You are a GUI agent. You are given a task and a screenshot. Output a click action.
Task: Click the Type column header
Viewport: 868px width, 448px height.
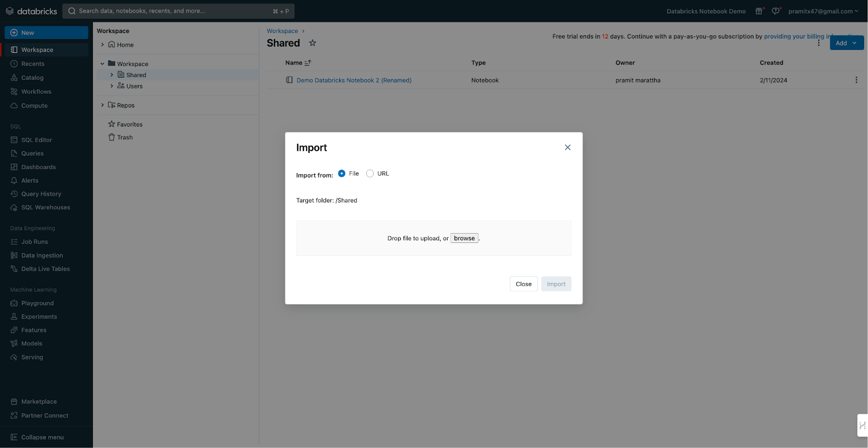(478, 63)
